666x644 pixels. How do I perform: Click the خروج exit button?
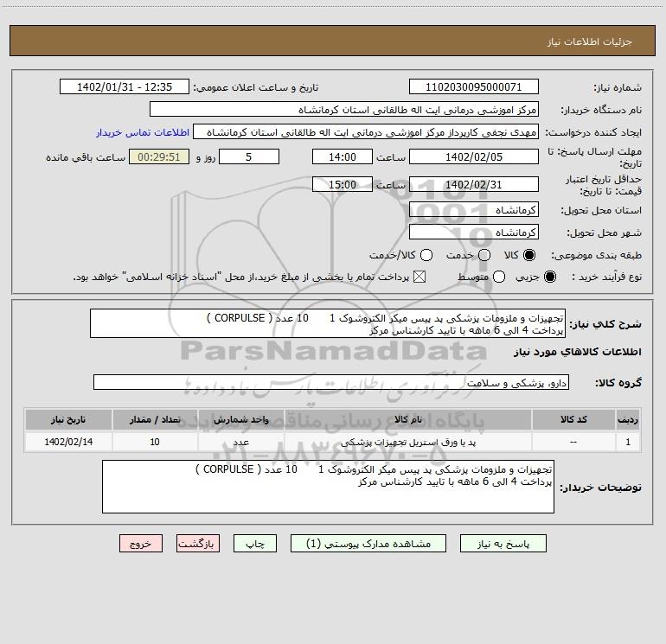pos(141,544)
